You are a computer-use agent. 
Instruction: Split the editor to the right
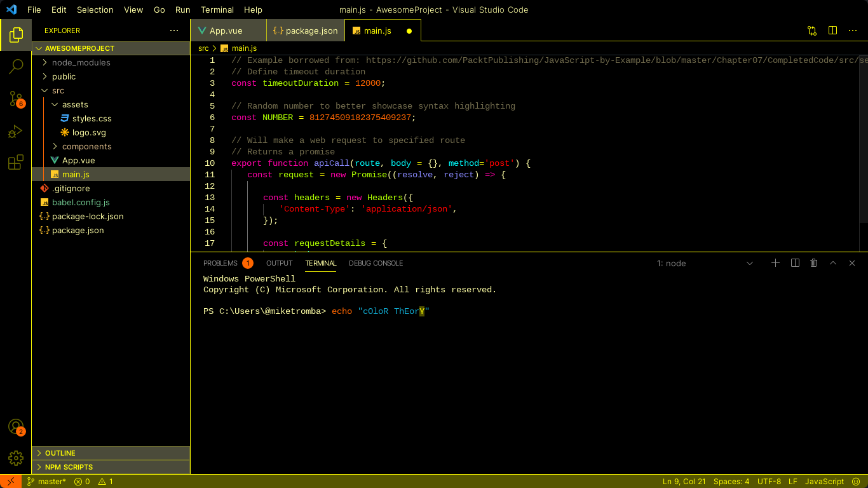coord(832,30)
